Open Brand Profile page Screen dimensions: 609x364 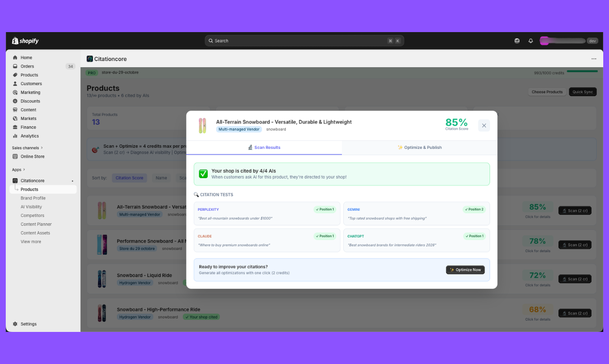[x=33, y=198]
